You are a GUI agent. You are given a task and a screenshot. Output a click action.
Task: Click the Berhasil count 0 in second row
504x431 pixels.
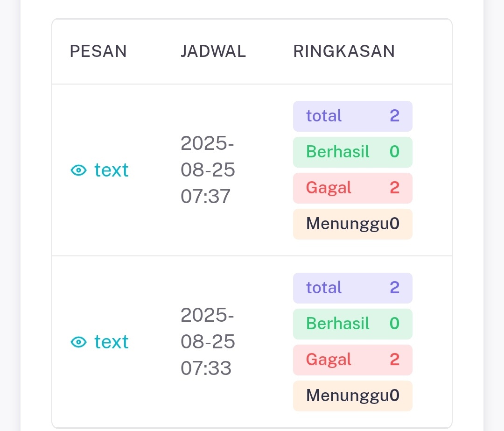pos(394,323)
